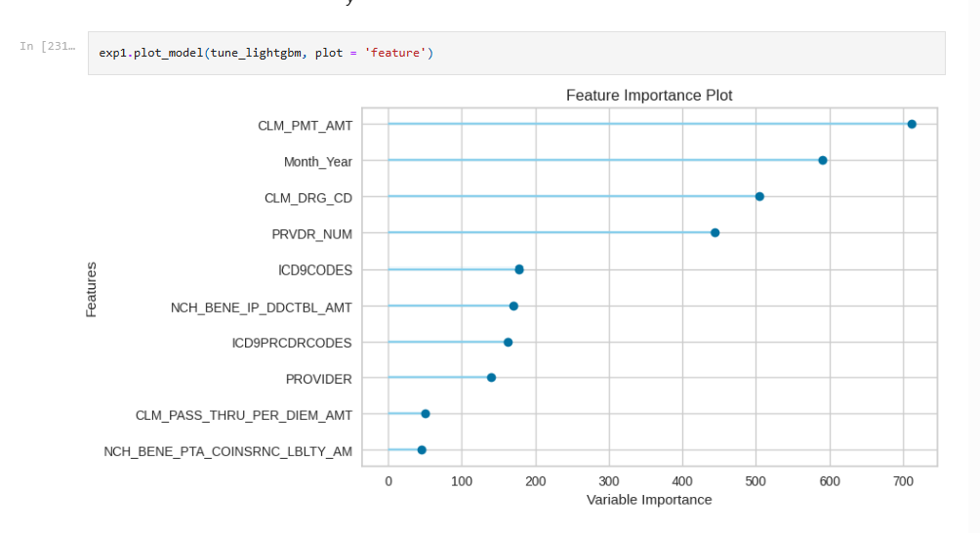Viewport: 980px width, 533px height.
Task: Click the PROVIDER data point marker
Action: coord(491,378)
